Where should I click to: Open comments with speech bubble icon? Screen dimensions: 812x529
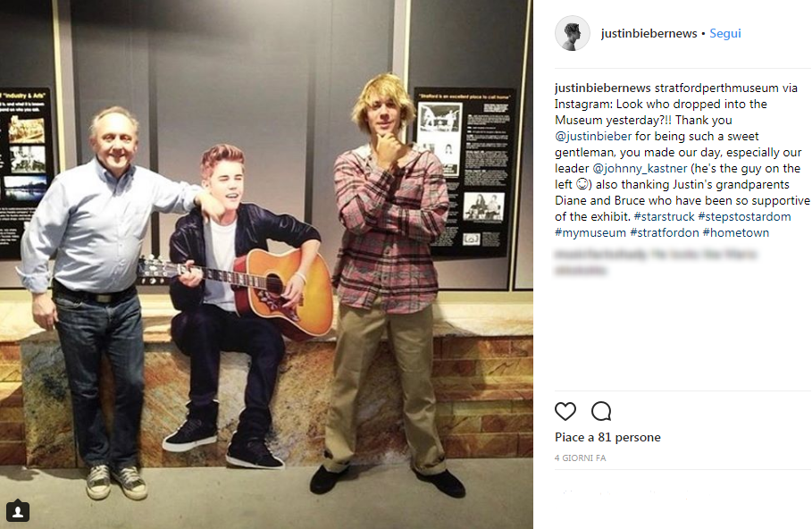tap(601, 411)
